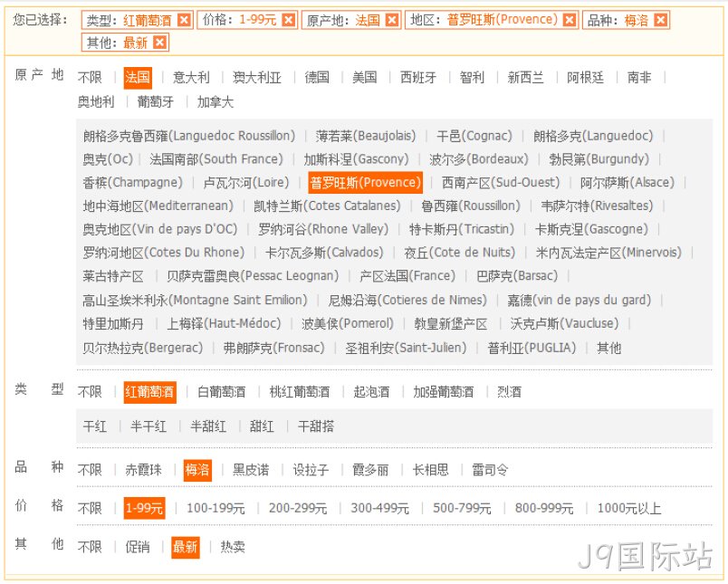
Task: Select origin 南非
Action: (x=639, y=77)
